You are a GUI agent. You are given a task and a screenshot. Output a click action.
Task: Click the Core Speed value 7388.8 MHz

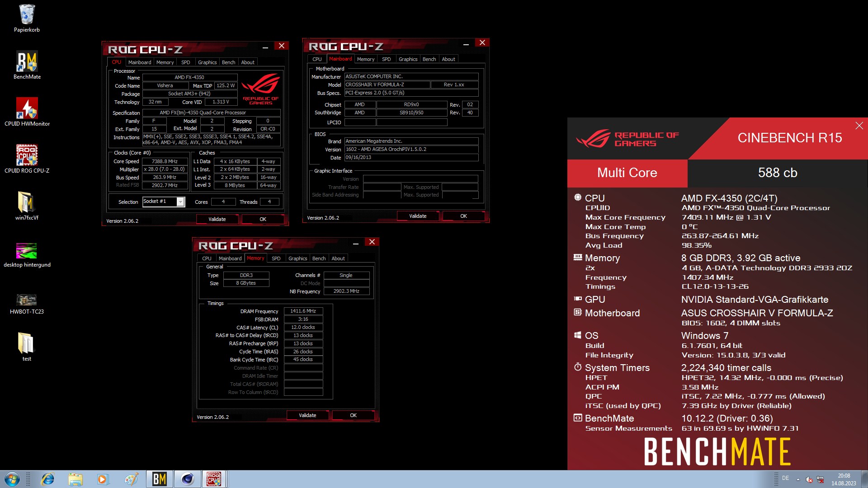(x=165, y=161)
